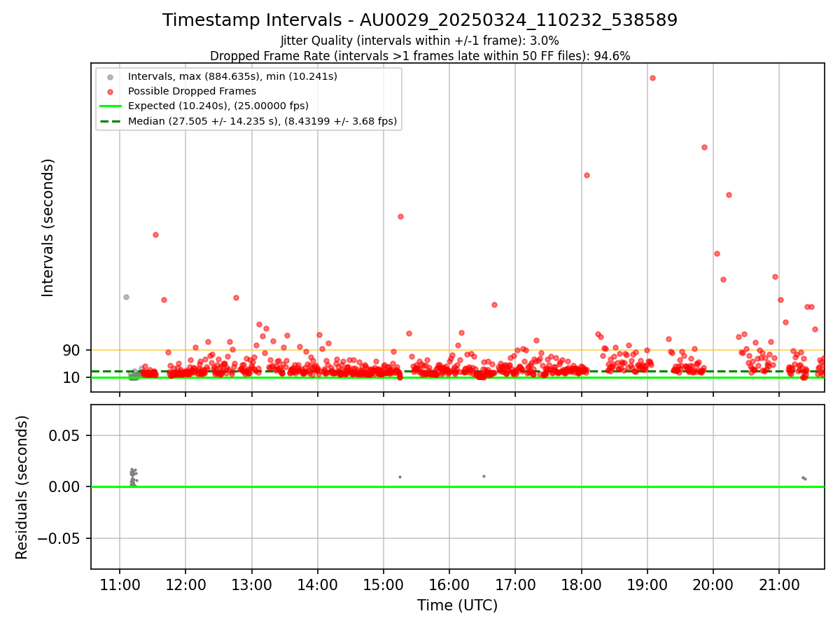840x630 pixels.
Task: Click the x-axis tick label '15:00'
Action: [x=384, y=584]
